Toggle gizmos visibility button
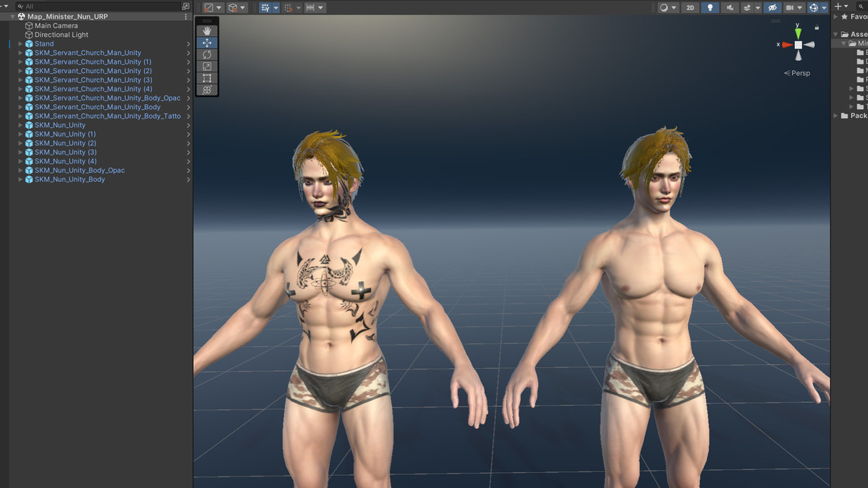868x488 pixels. (813, 7)
